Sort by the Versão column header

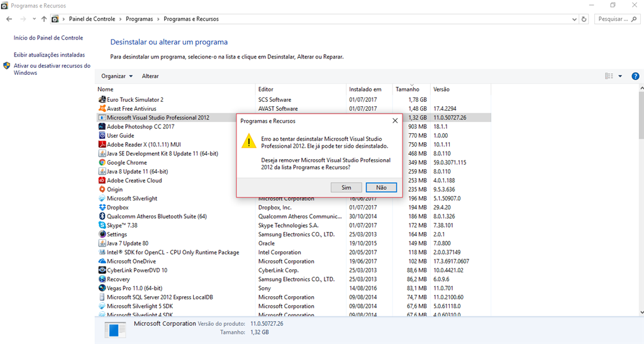pyautogui.click(x=460, y=89)
